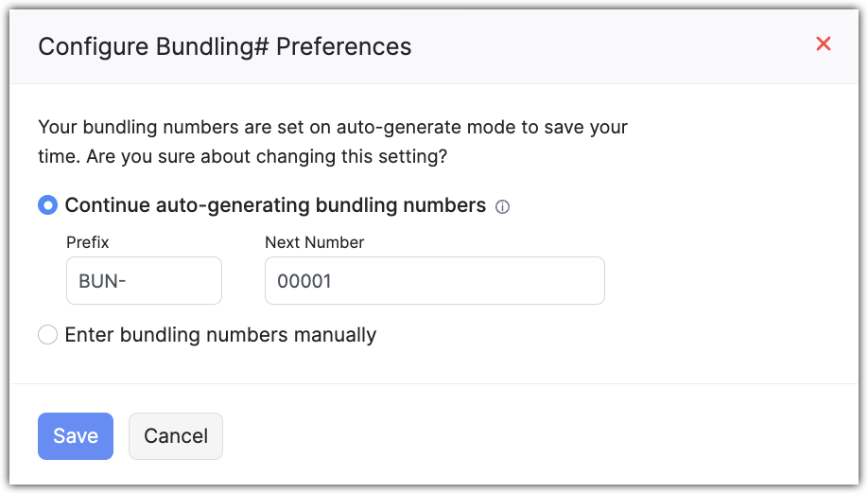Viewport: 868px width, 494px height.
Task: Click the 'Continue auto-generating bundling numbers' label
Action: (x=275, y=205)
